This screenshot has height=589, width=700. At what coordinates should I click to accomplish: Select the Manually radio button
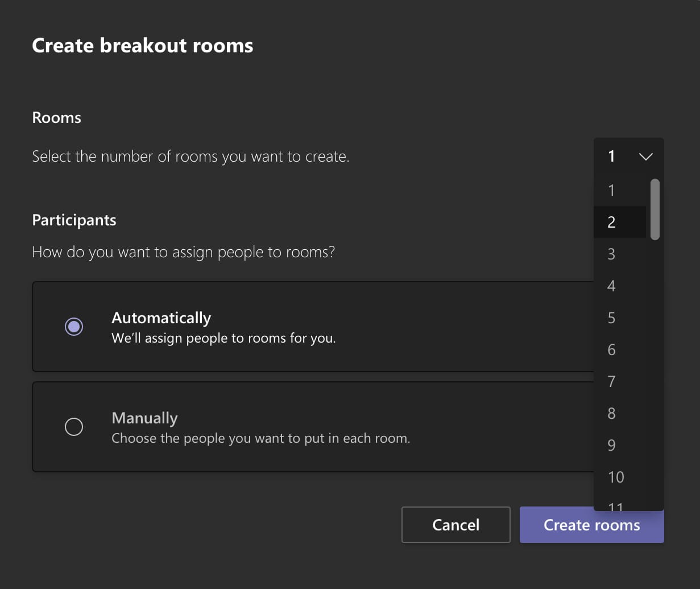74,427
